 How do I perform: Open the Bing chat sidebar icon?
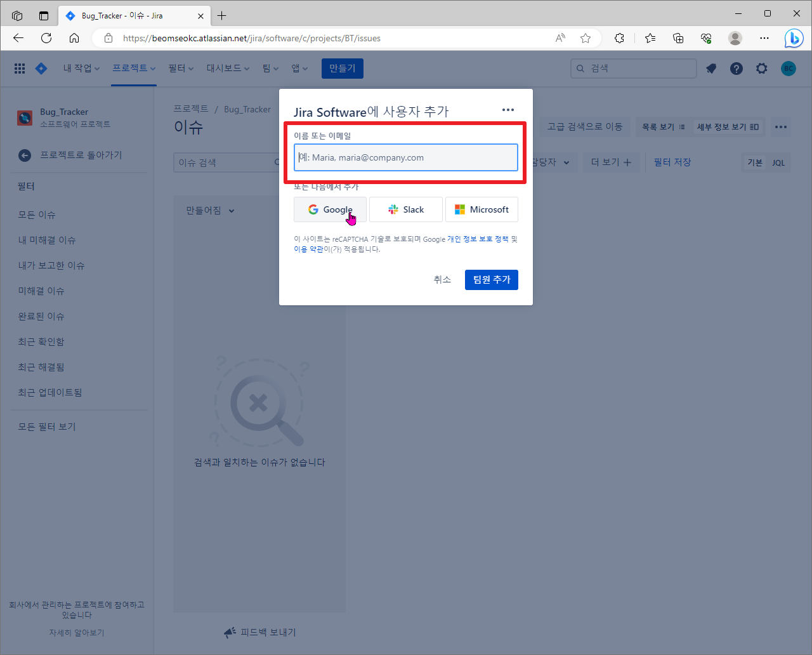(x=794, y=38)
